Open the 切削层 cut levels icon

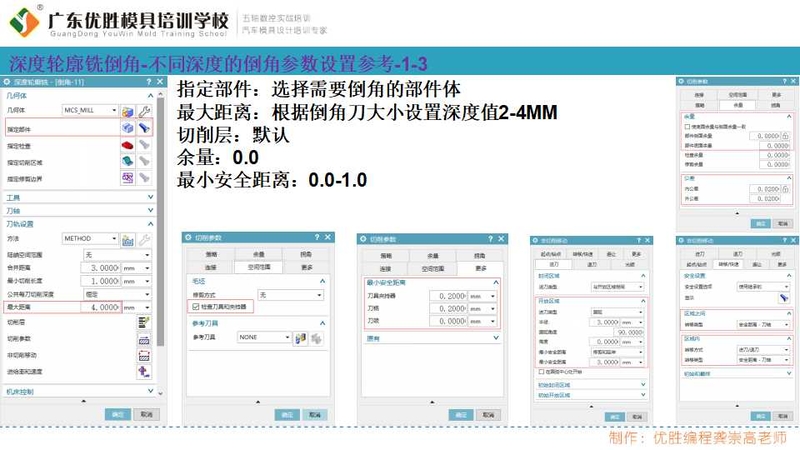[x=144, y=322]
